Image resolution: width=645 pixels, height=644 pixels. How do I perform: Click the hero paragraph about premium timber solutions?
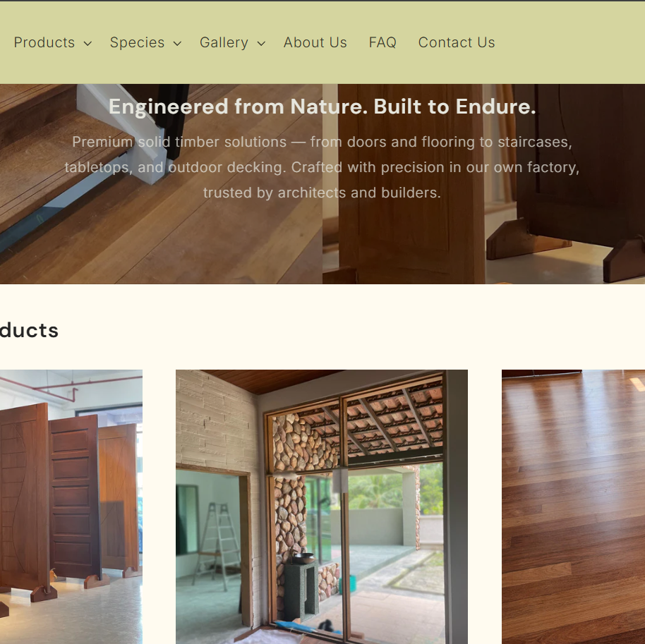(x=322, y=167)
